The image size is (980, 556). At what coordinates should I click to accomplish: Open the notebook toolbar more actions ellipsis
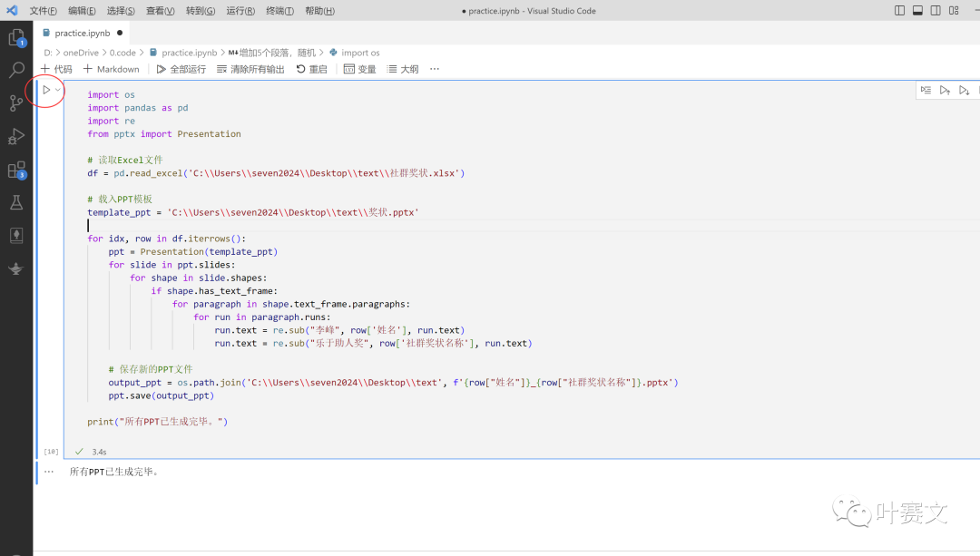coord(435,69)
